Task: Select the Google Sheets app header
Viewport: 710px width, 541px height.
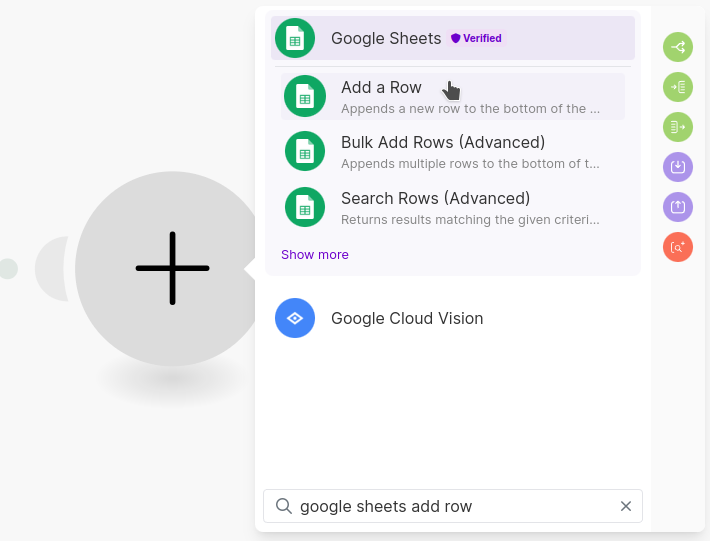Action: [x=453, y=38]
